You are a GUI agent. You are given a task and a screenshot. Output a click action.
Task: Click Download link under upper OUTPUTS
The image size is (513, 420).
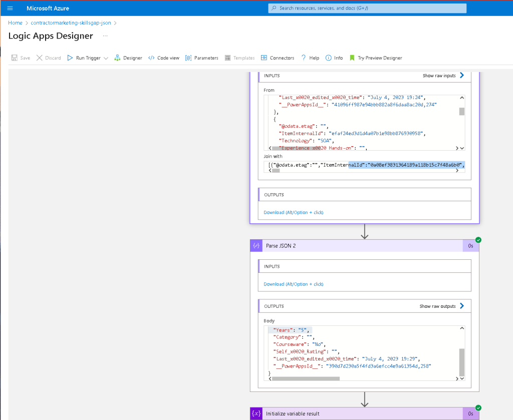tap(294, 212)
